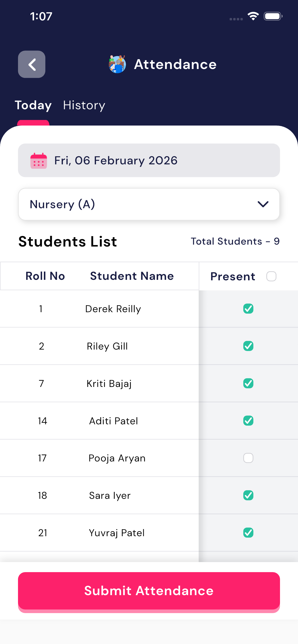Expand the Nursery (A) dropdown chevron

263,204
